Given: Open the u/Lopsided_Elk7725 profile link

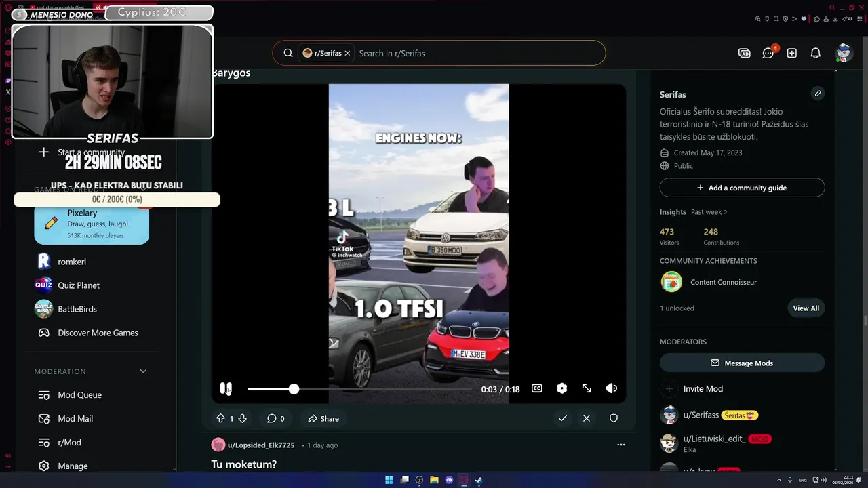Looking at the screenshot, I should coord(261,445).
